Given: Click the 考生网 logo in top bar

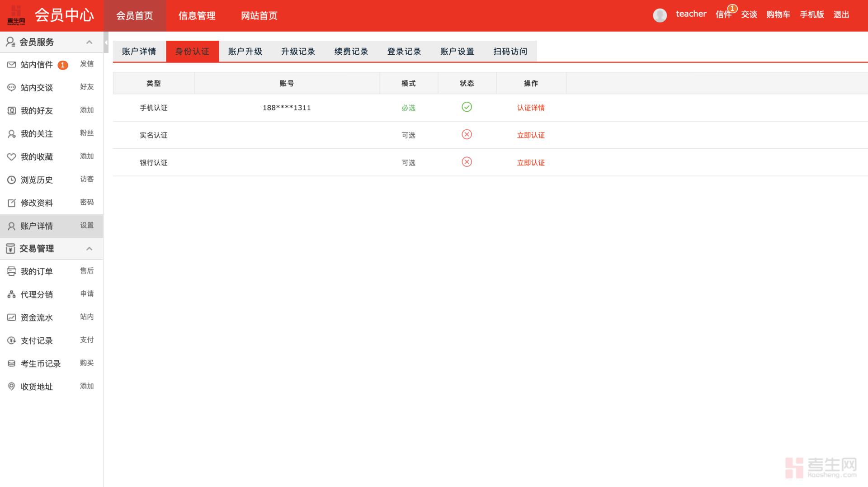Looking at the screenshot, I should [16, 15].
